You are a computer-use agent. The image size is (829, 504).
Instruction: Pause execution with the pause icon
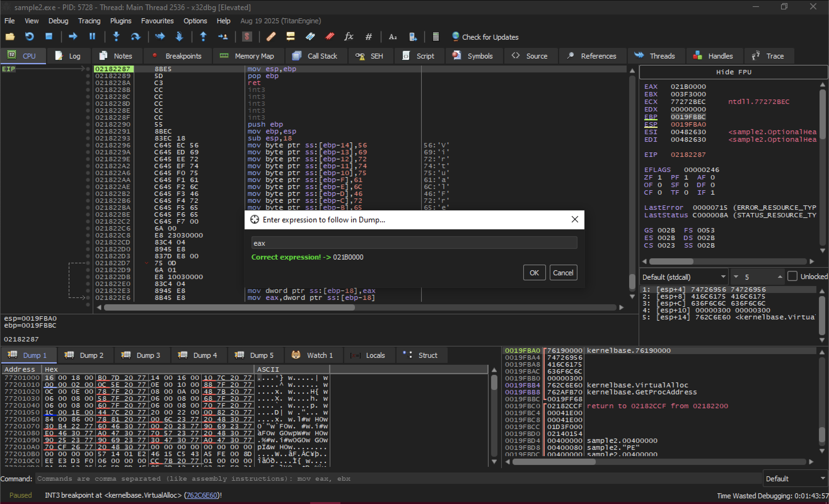[92, 37]
